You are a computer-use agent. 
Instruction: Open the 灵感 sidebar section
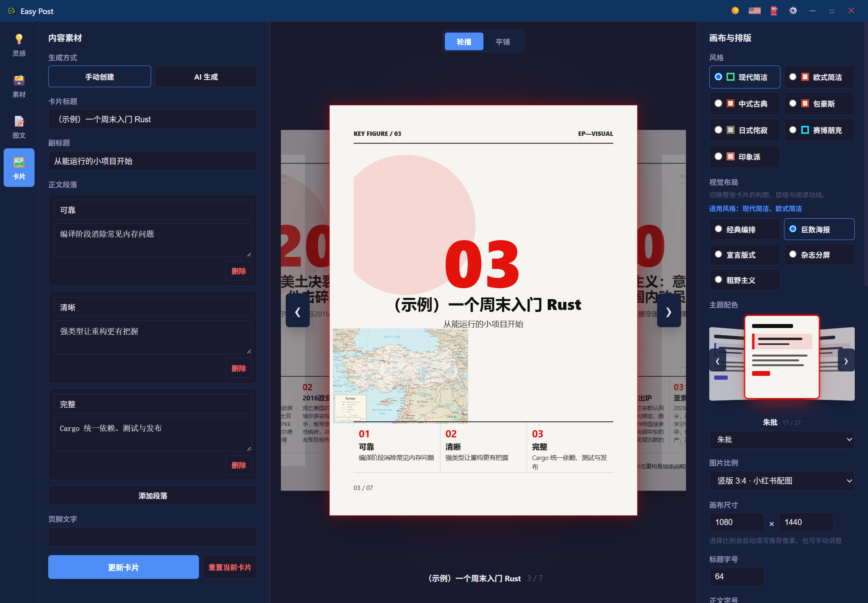click(x=19, y=45)
